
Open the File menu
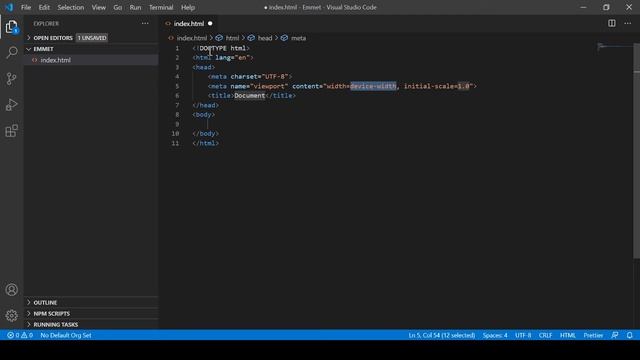[26, 7]
